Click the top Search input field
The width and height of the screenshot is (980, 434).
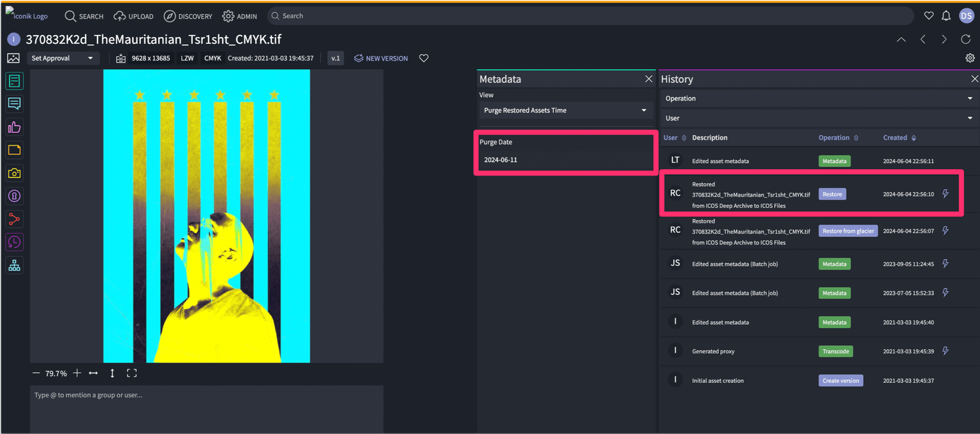pos(590,16)
